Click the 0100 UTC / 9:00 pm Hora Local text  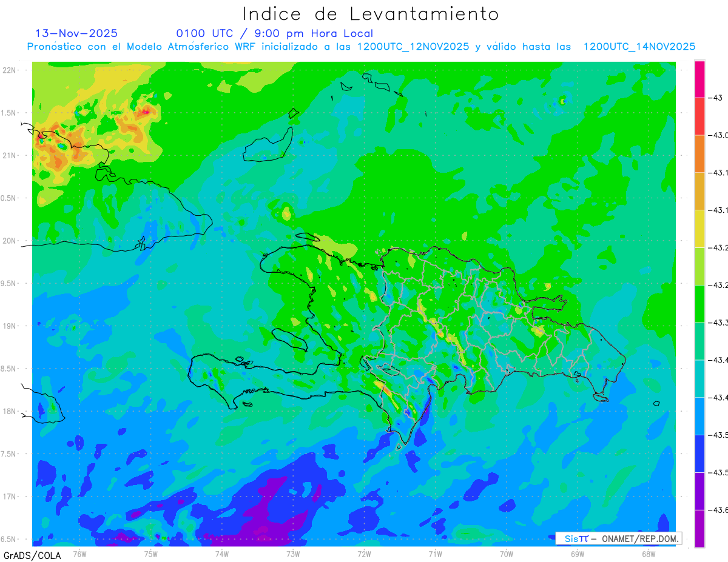point(275,33)
